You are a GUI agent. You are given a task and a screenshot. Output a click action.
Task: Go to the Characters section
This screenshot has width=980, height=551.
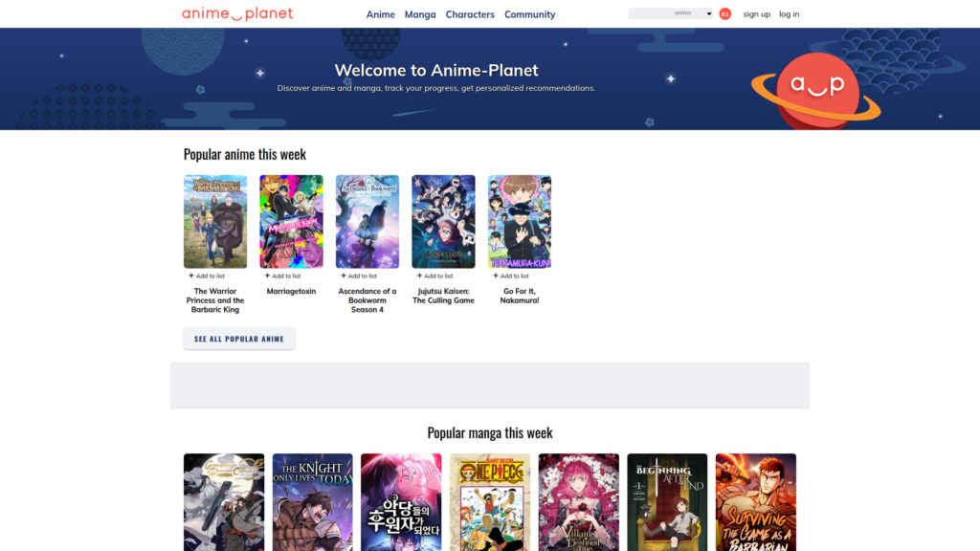tap(470, 14)
